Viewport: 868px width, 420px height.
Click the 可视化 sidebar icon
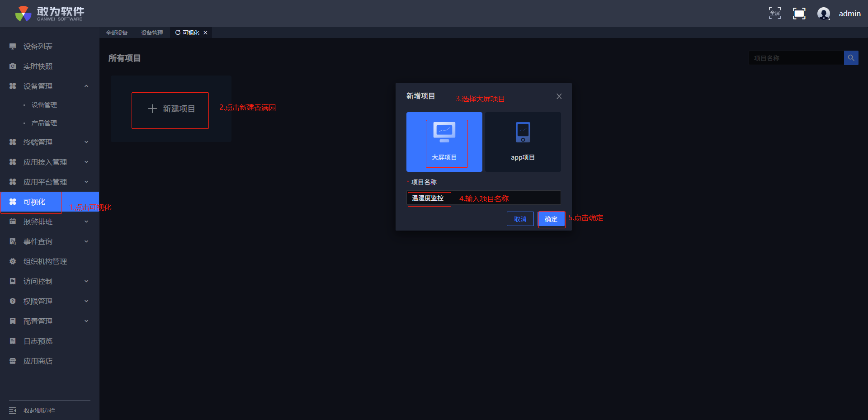13,202
